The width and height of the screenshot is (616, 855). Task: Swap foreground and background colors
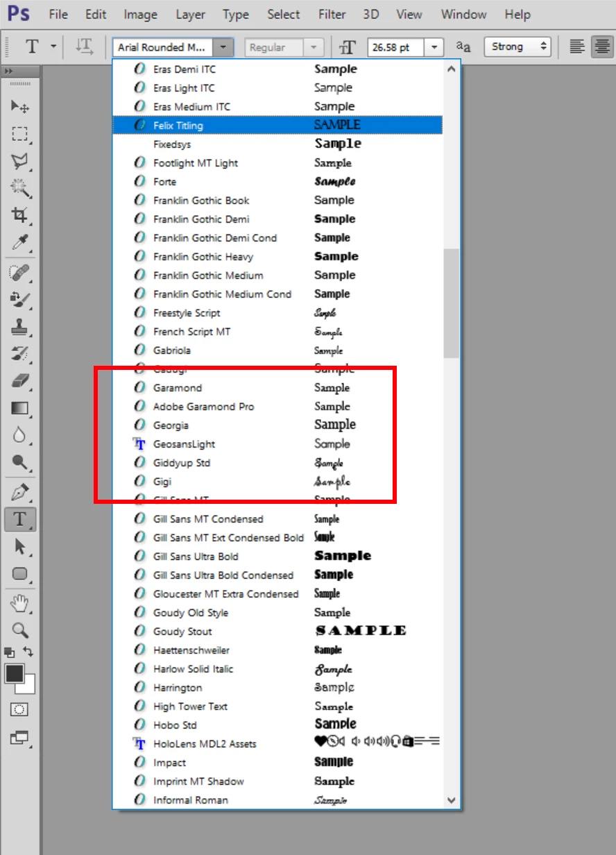pos(28,652)
